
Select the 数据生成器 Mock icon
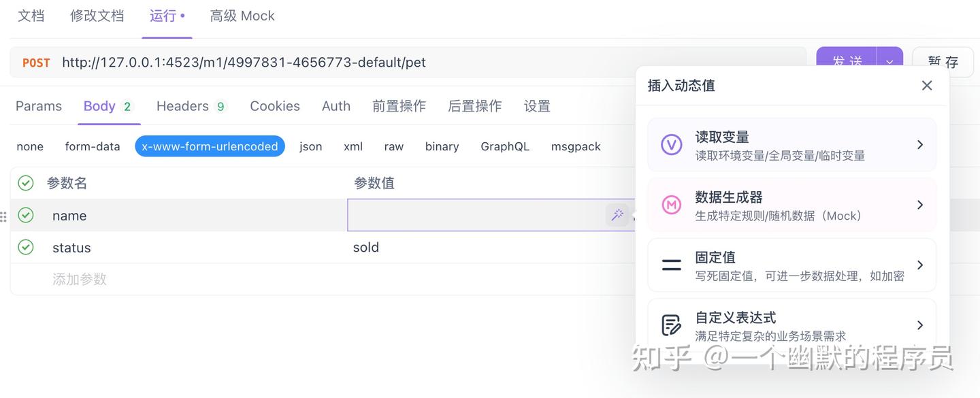point(672,205)
